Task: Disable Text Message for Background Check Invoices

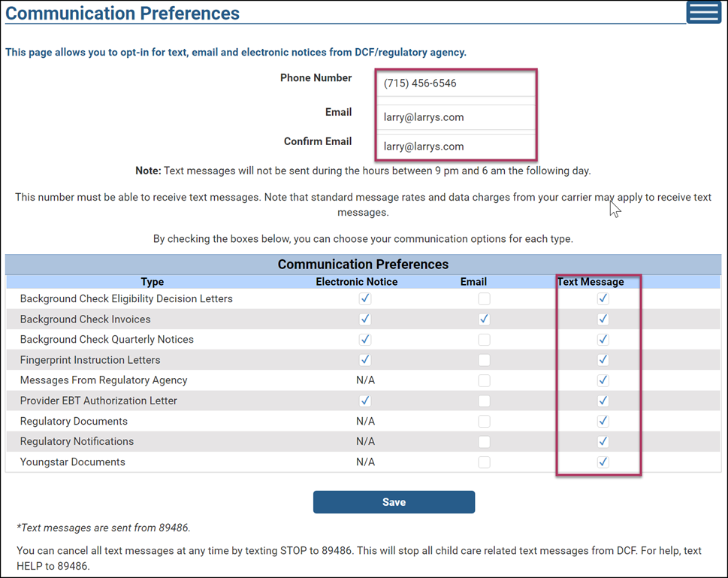Action: (603, 319)
